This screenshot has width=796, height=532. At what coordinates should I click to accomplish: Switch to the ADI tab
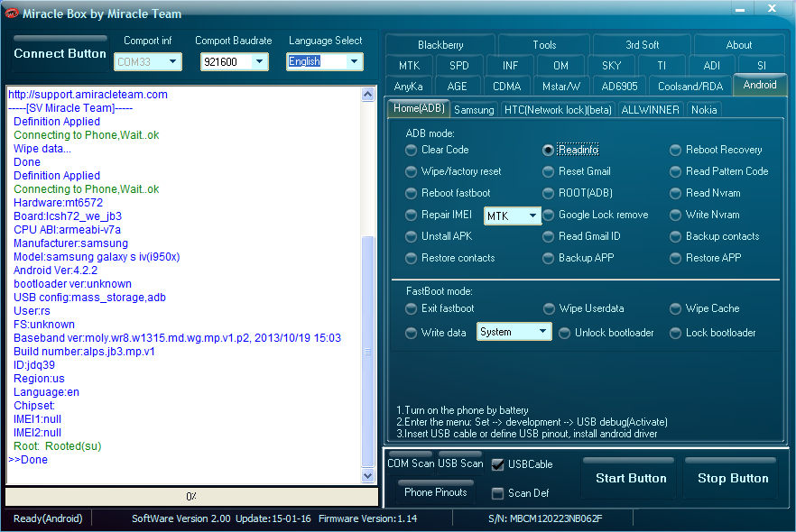[x=712, y=66]
